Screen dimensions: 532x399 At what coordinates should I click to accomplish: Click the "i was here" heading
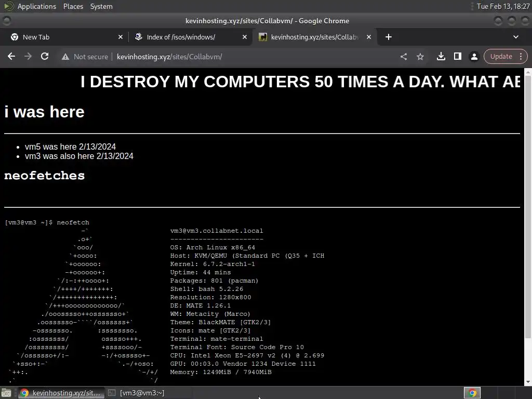[x=45, y=112]
